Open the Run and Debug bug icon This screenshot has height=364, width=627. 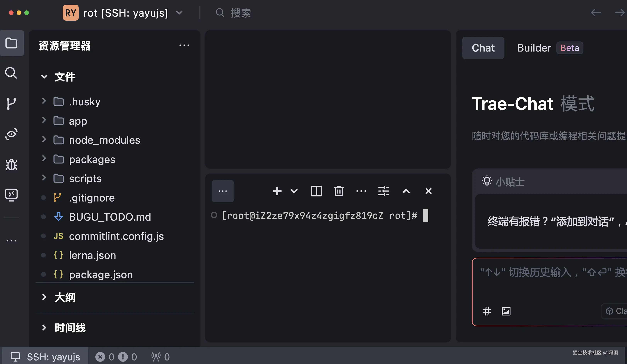pos(11,165)
